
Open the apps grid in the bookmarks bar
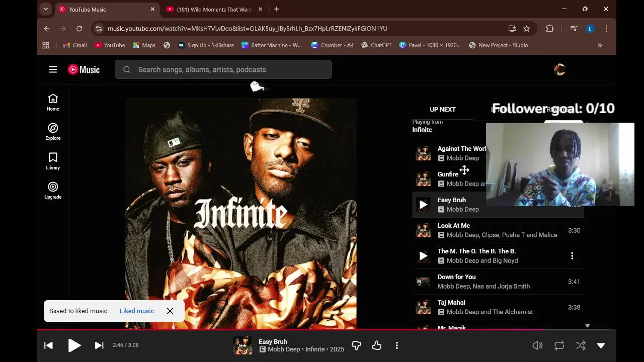[46, 45]
